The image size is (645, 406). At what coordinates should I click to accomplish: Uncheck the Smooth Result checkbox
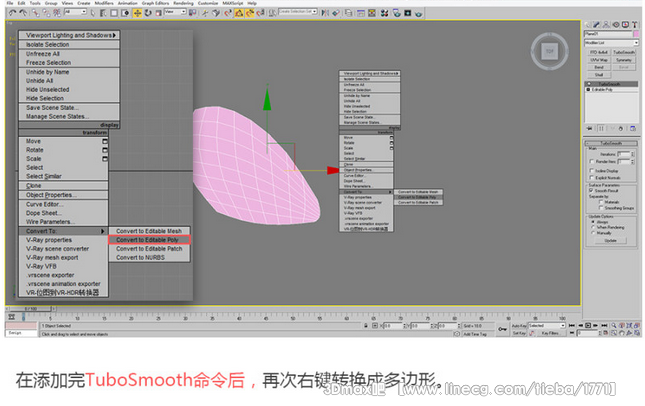591,190
